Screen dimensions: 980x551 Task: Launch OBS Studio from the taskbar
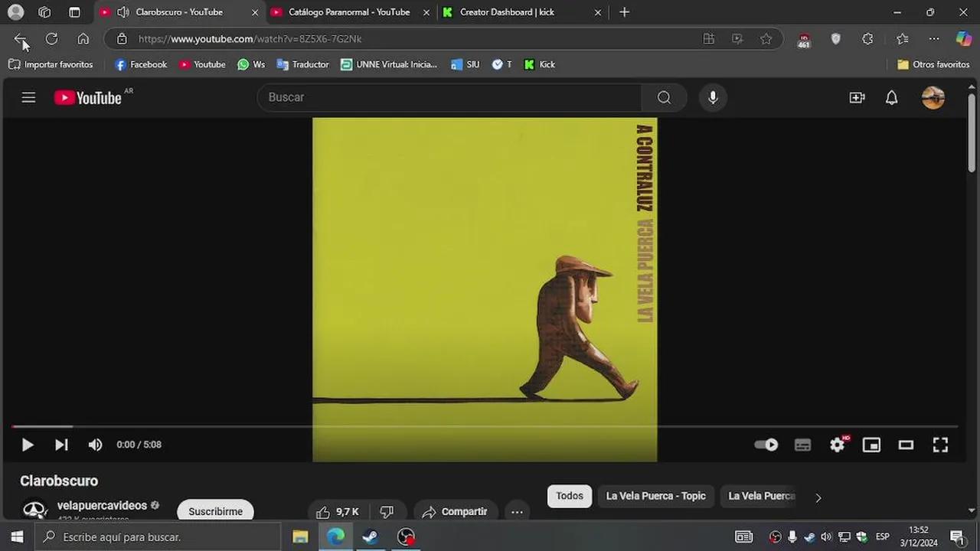[406, 536]
